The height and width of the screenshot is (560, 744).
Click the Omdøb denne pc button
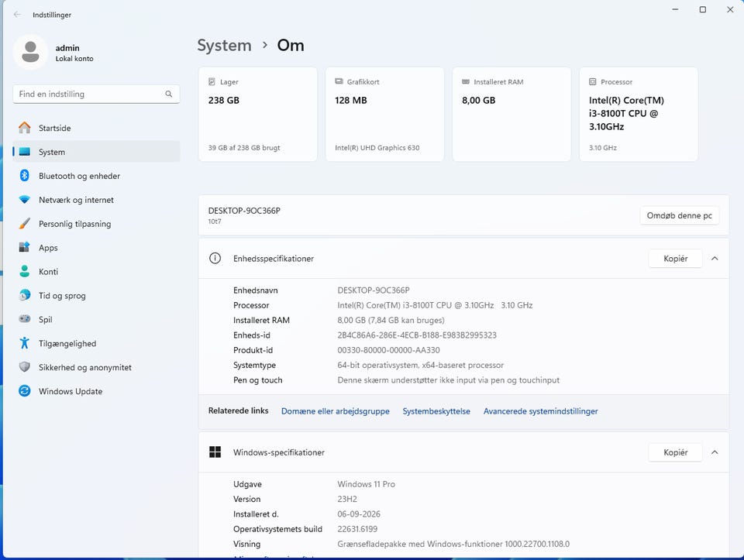click(680, 215)
